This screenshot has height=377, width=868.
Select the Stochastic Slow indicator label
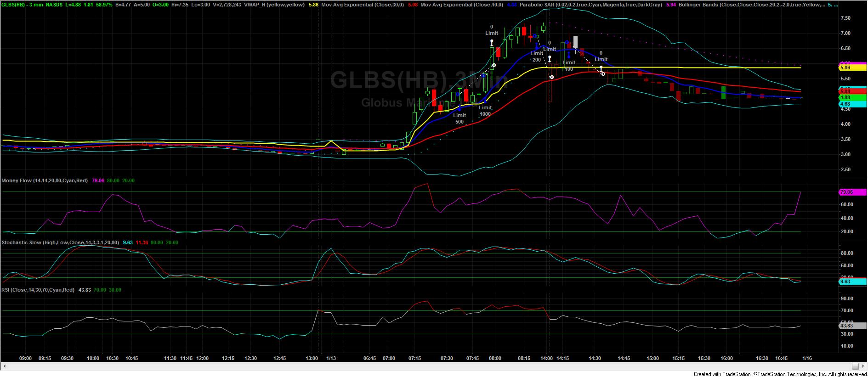[x=61, y=242]
